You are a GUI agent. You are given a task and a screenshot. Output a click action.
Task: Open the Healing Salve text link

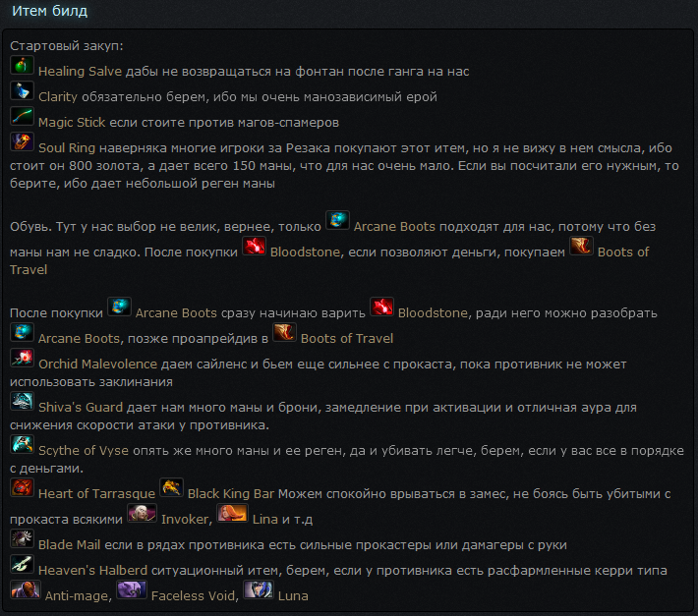click(81, 72)
